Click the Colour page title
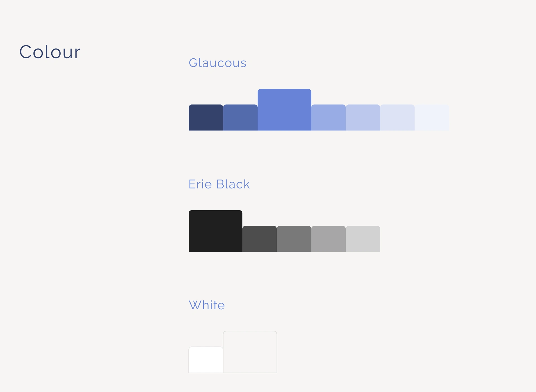Screen dimensions: 536x392 coord(50,52)
